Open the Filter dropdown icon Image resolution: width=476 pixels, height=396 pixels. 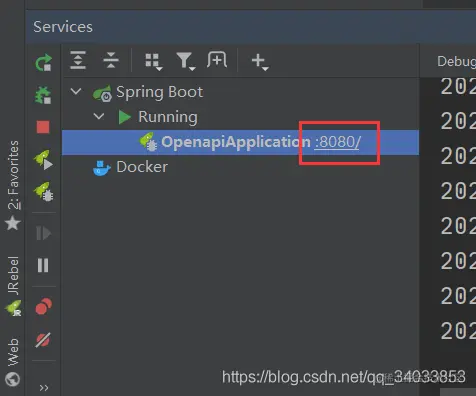click(x=185, y=61)
